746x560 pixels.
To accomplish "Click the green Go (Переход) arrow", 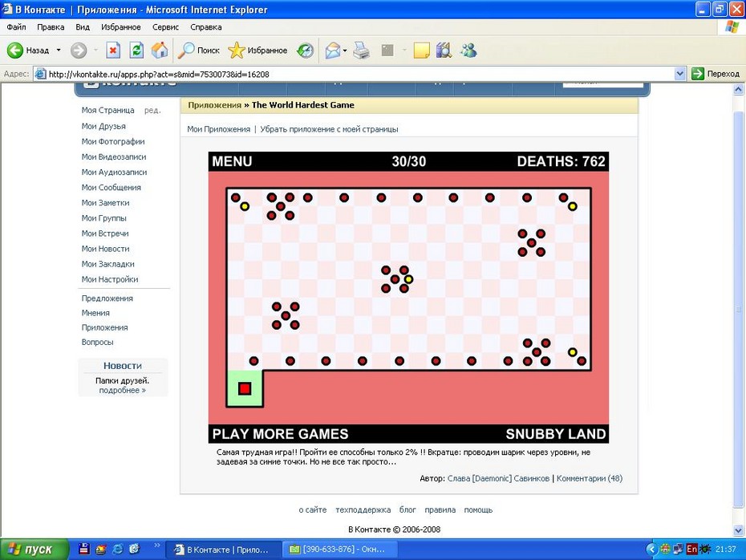I will (x=698, y=74).
